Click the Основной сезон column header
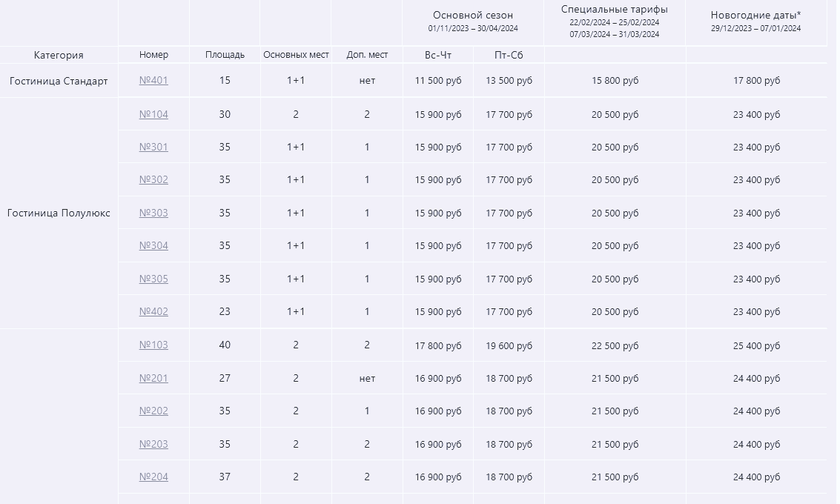This screenshot has width=840, height=504. 472,15
